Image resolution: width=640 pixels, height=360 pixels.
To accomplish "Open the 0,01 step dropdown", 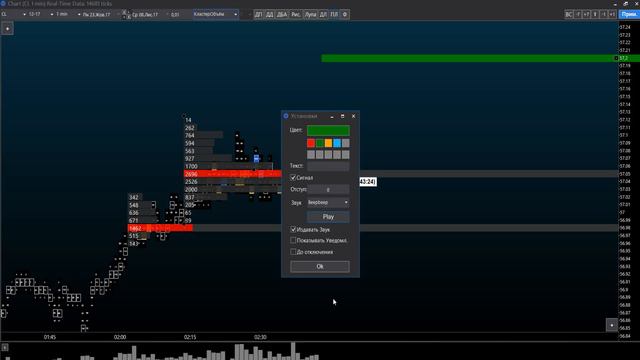I will [x=175, y=14].
